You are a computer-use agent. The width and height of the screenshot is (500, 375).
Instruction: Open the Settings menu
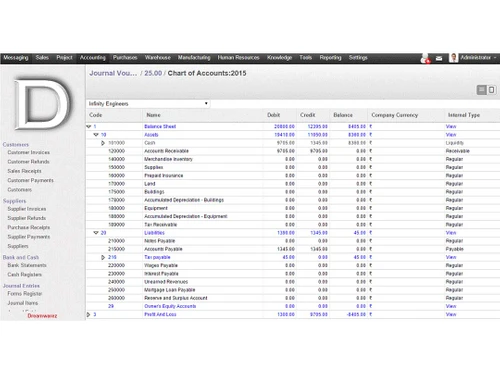[358, 58]
